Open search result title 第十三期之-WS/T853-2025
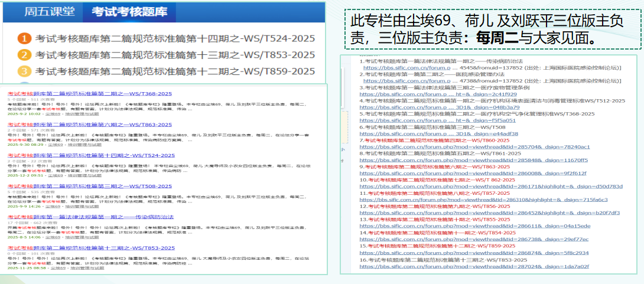The width and height of the screenshot is (644, 284). (x=91, y=248)
